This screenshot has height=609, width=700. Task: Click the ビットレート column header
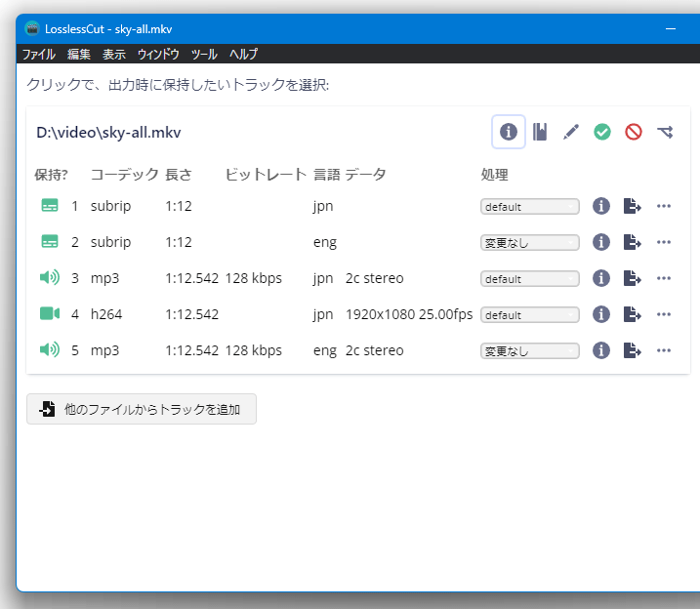pyautogui.click(x=266, y=175)
